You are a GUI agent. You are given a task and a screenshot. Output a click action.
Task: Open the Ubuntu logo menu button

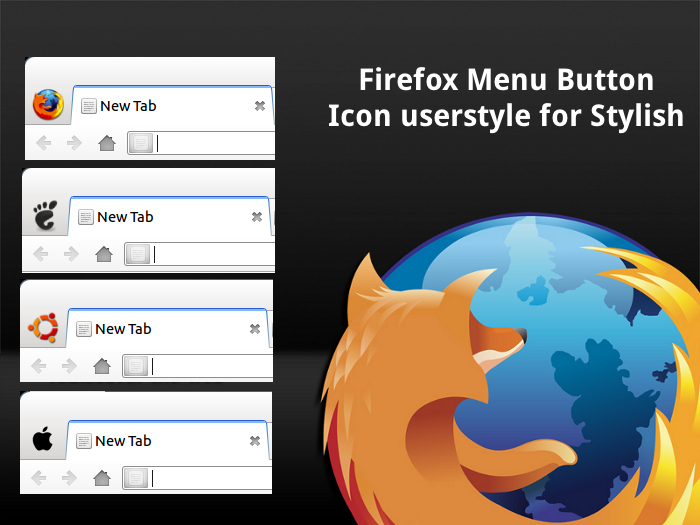pyautogui.click(x=43, y=328)
